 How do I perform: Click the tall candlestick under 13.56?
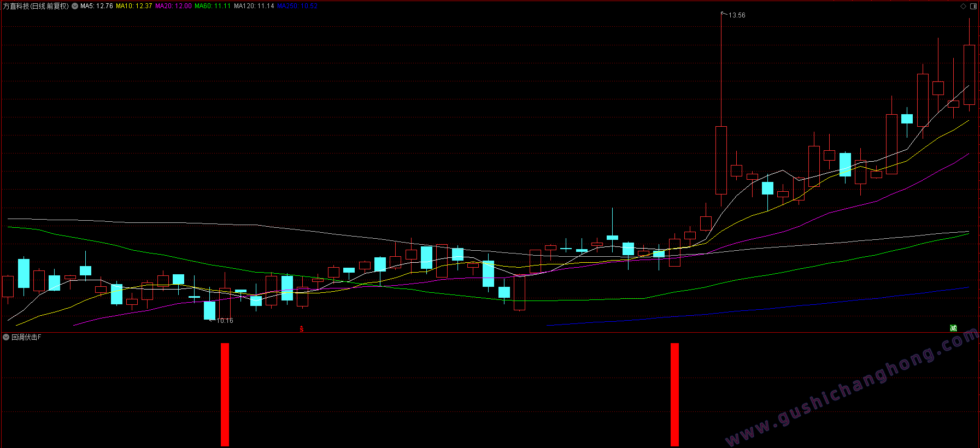coord(721,160)
